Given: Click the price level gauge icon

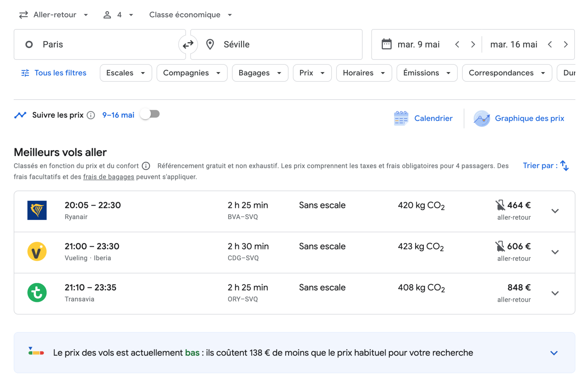Looking at the screenshot, I should pos(36,351).
